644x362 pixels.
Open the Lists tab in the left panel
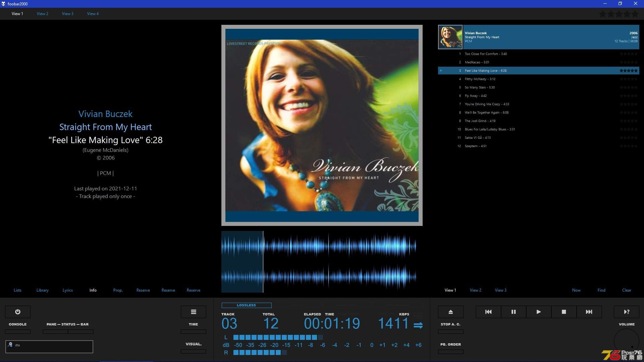(x=17, y=290)
